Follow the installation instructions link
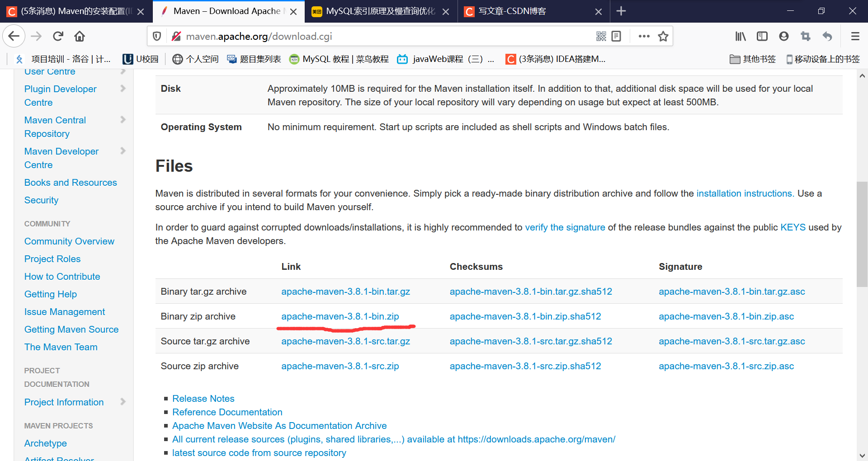Viewport: 868px width, 461px height. coord(745,193)
